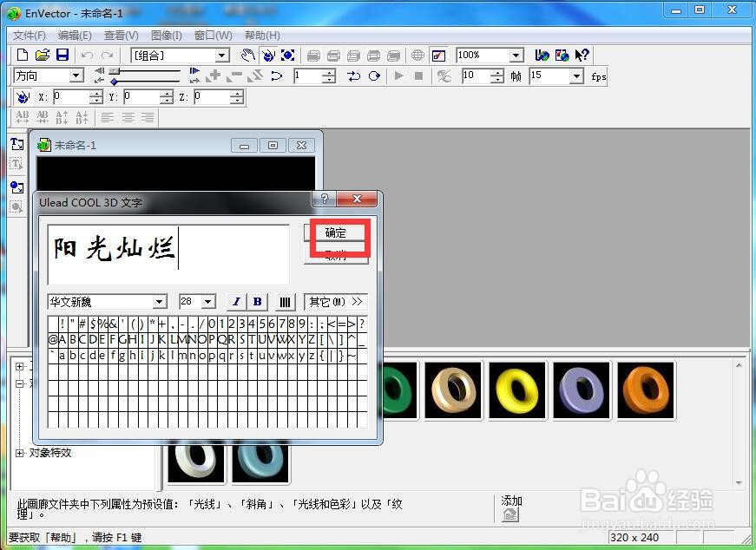Open the 方向 attribute dropdown
Image resolution: width=756 pixels, height=550 pixels.
(76, 75)
